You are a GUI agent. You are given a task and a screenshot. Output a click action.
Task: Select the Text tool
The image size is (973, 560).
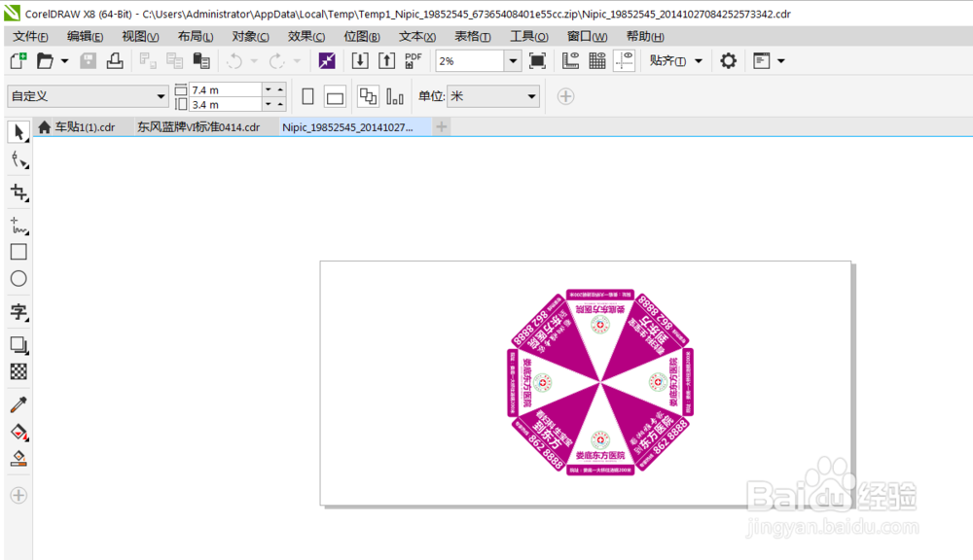point(18,312)
